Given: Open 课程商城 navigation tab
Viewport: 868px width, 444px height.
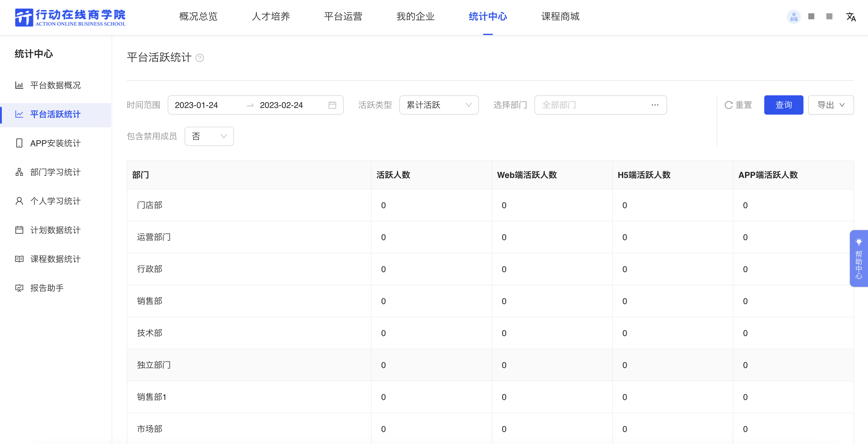Looking at the screenshot, I should click(560, 17).
